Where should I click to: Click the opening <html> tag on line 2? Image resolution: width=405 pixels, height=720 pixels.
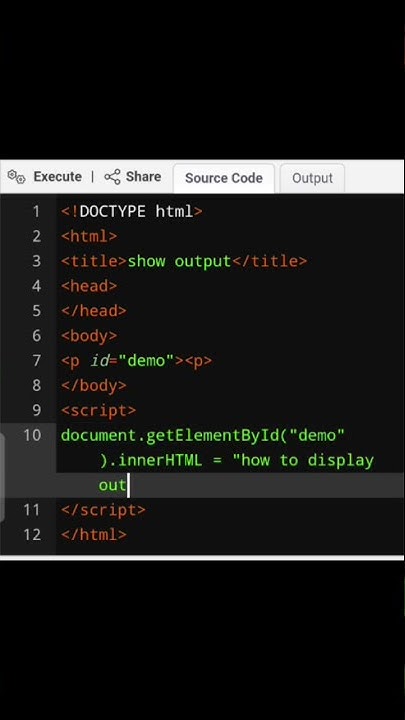pos(89,236)
